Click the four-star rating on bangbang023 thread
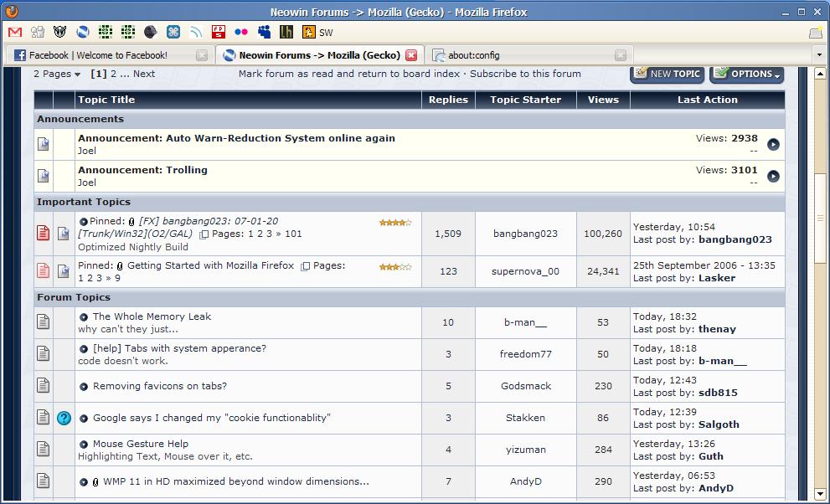The width and height of the screenshot is (830, 504). [x=394, y=223]
